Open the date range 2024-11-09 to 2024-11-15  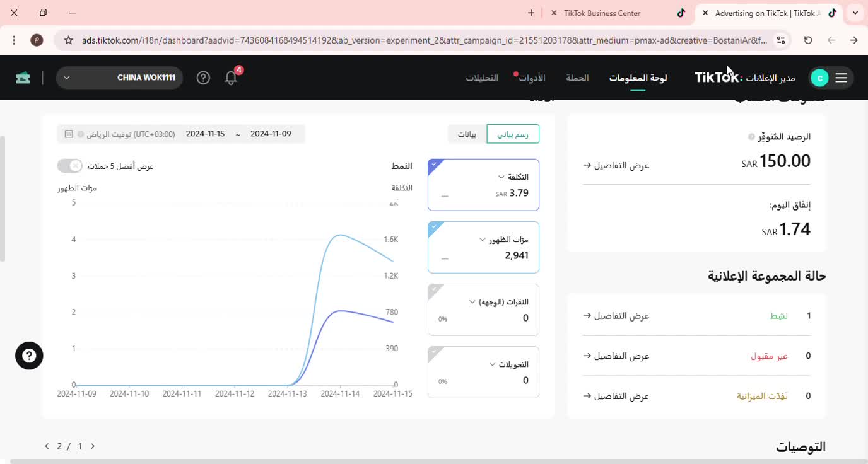click(x=238, y=134)
